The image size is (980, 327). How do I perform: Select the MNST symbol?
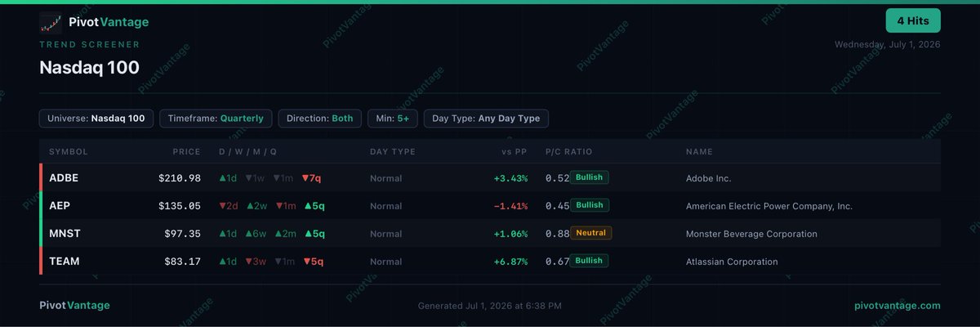[x=65, y=234]
